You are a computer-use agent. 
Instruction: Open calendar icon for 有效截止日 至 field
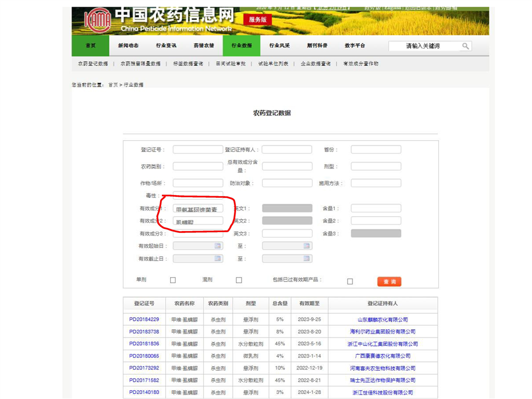(x=306, y=259)
